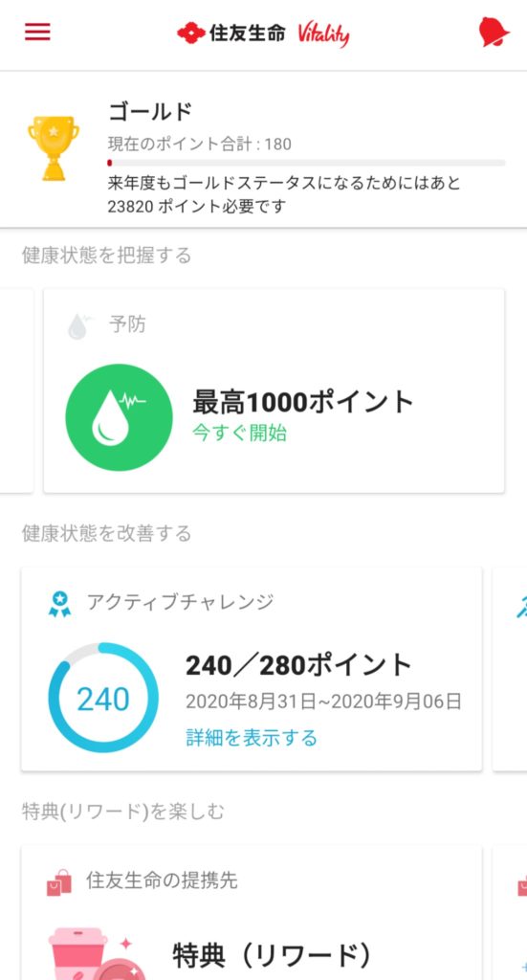
Task: Tap the 240／280ポイント challenge score
Action: tap(298, 666)
